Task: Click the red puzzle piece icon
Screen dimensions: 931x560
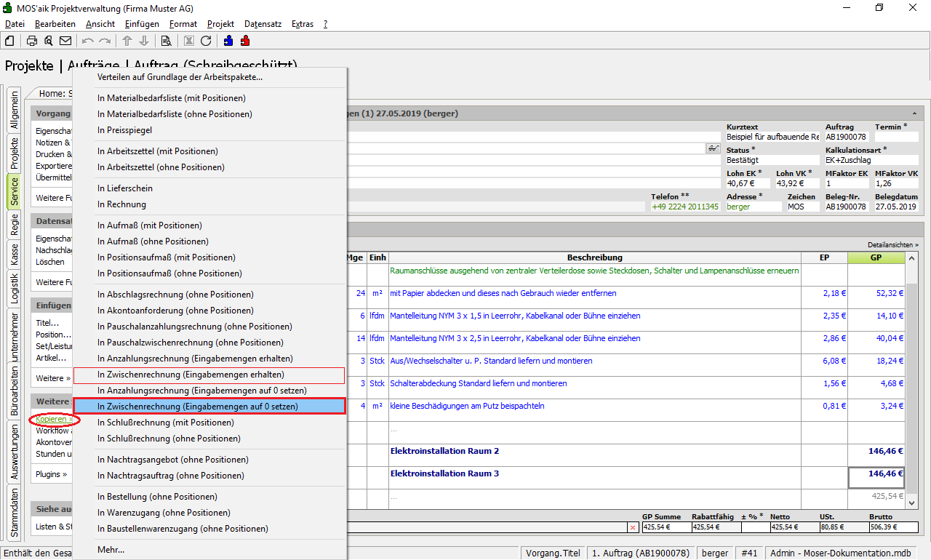Action: coord(245,41)
